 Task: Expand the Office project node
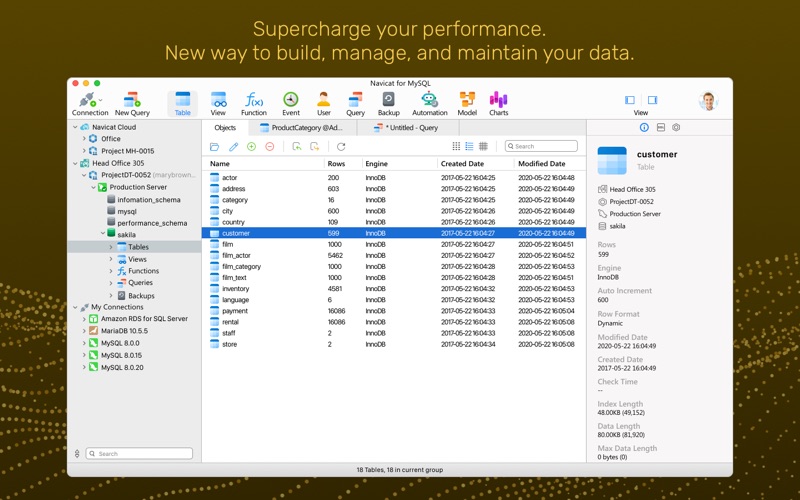tap(84, 139)
